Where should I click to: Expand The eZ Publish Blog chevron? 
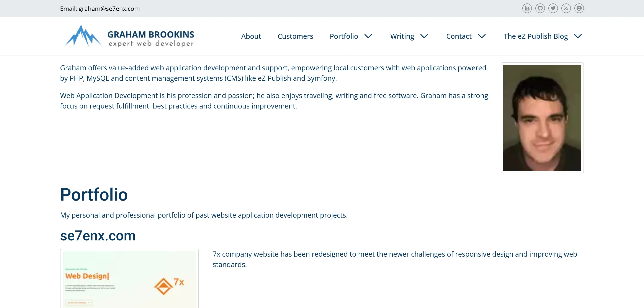[x=578, y=36]
